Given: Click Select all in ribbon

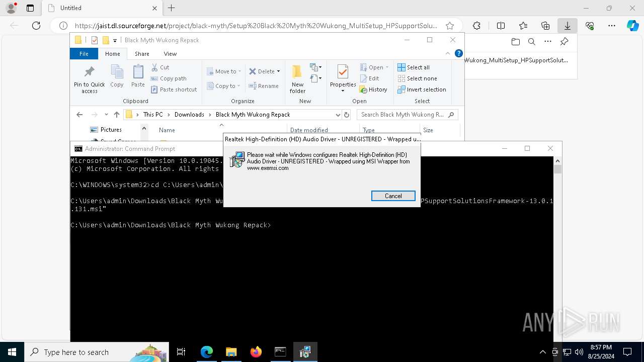Looking at the screenshot, I should 414,67.
